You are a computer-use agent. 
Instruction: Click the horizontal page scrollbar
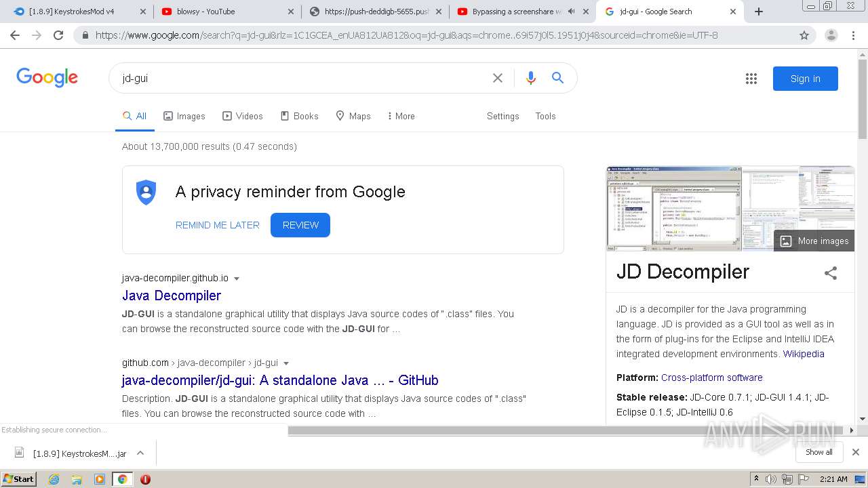click(x=567, y=430)
